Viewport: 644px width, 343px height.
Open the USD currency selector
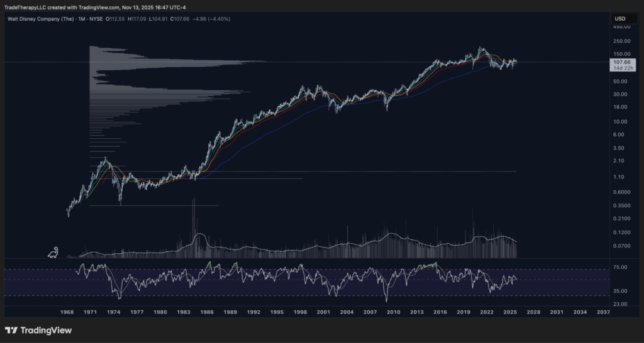tap(619, 19)
